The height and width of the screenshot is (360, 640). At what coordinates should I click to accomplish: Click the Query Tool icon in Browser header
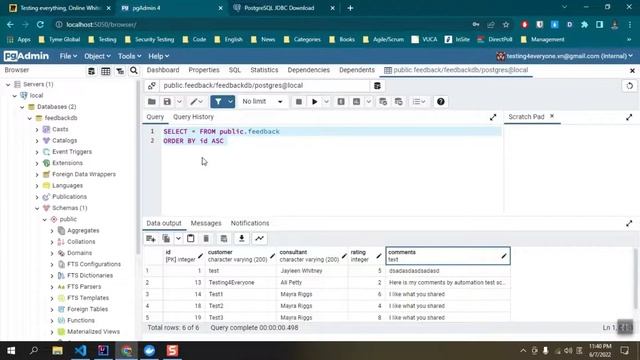[x=91, y=71]
